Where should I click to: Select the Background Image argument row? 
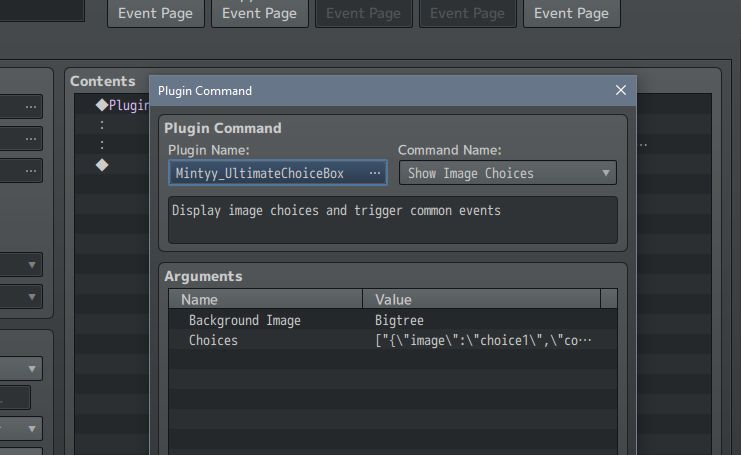(x=393, y=320)
